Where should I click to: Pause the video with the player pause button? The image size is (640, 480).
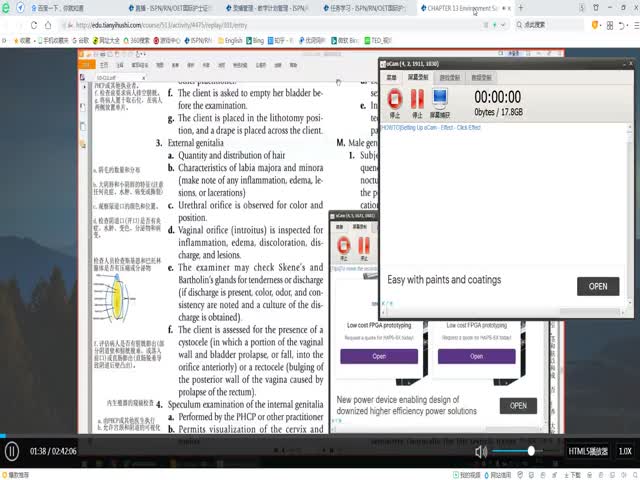click(x=12, y=451)
